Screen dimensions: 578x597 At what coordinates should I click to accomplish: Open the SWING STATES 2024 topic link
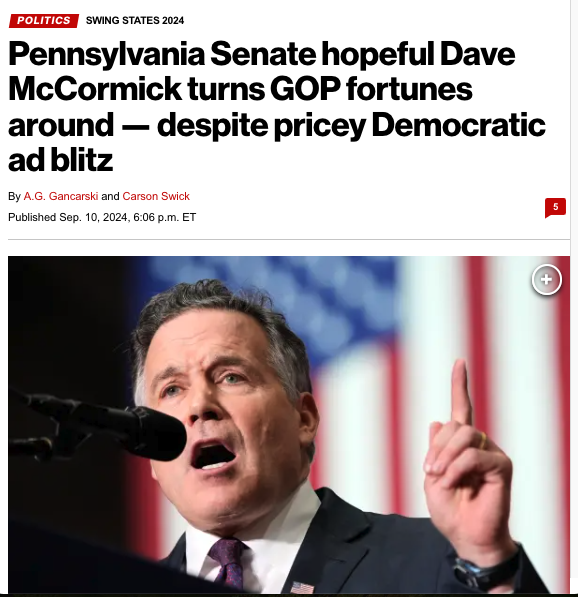[135, 21]
